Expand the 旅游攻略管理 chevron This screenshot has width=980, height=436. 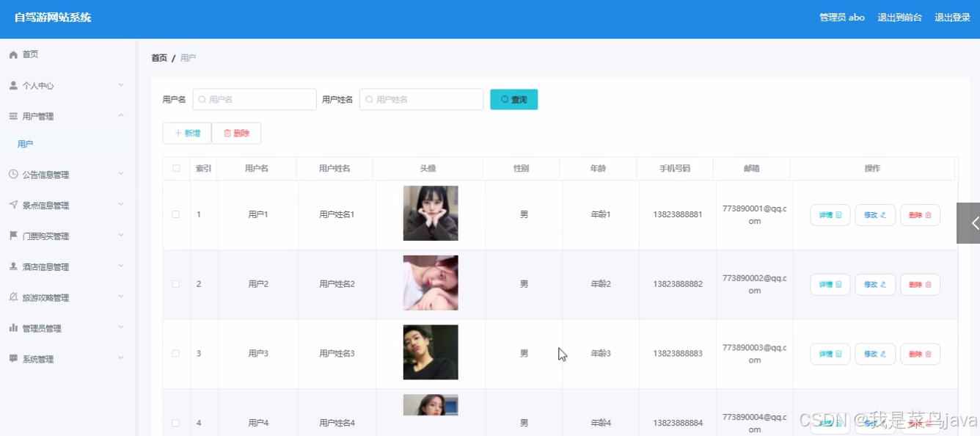[x=121, y=298]
